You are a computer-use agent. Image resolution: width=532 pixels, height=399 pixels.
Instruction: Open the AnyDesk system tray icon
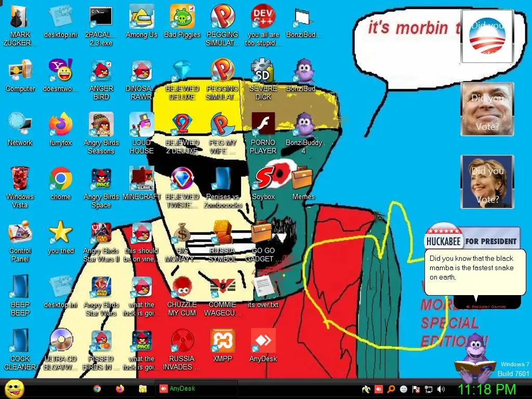[x=379, y=389]
